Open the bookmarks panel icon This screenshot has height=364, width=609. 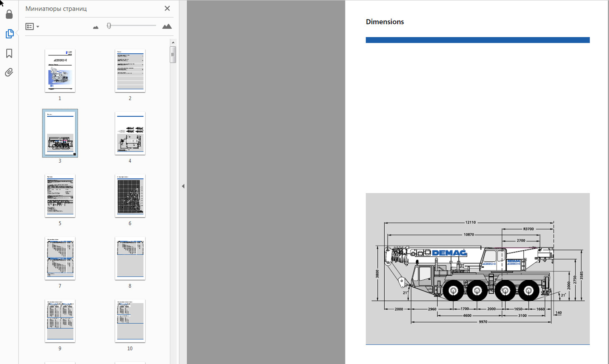pos(9,53)
